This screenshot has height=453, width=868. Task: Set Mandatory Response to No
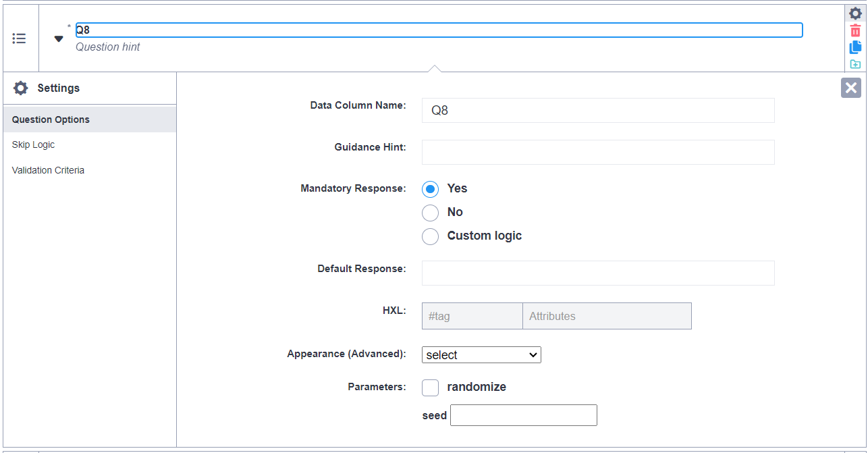(430, 213)
